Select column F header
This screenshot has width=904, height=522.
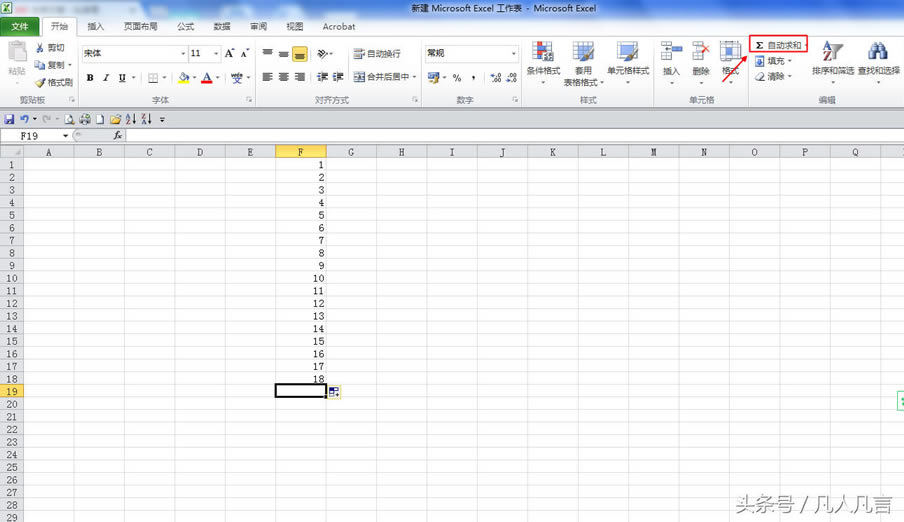pyautogui.click(x=300, y=152)
